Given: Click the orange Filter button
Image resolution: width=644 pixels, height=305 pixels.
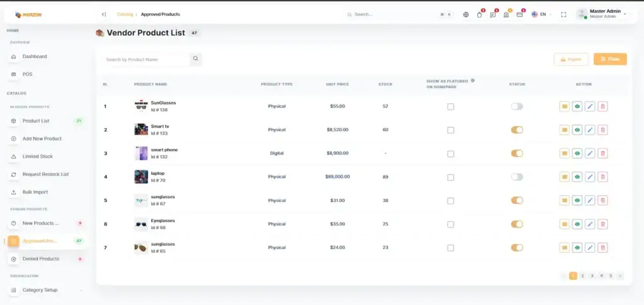Looking at the screenshot, I should point(610,59).
